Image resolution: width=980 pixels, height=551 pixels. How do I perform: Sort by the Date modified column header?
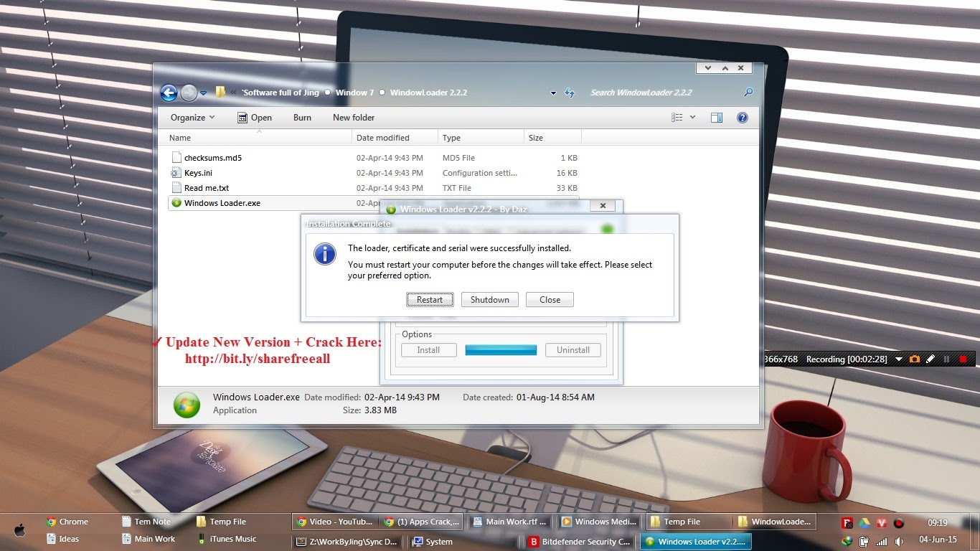(395, 138)
